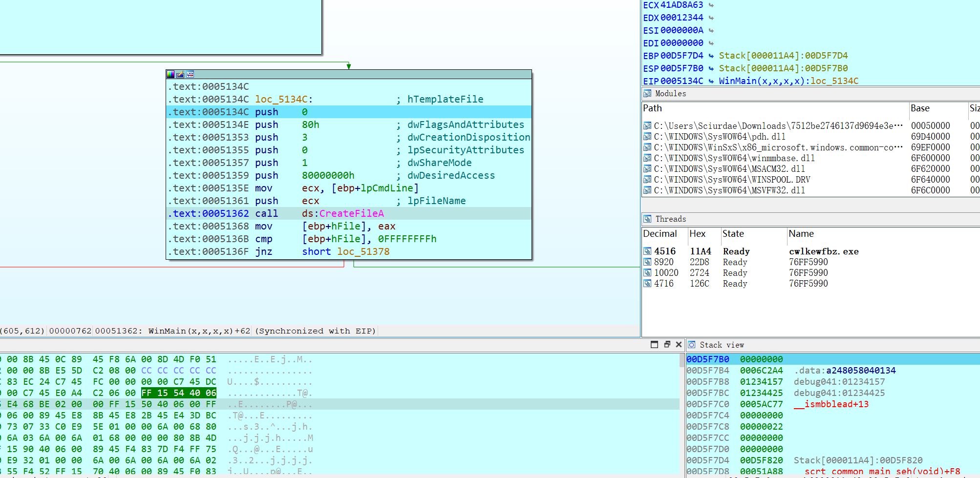Select the Stack view panel title tab

click(722, 345)
